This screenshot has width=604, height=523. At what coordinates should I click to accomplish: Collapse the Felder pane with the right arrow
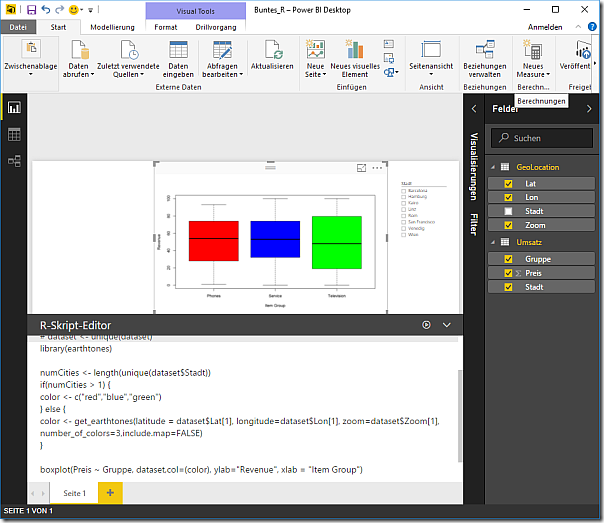click(x=589, y=109)
